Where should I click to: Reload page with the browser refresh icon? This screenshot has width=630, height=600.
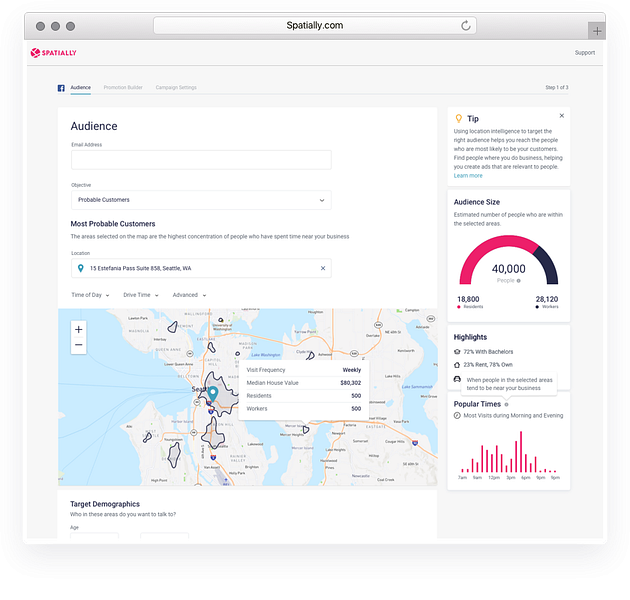tap(465, 26)
